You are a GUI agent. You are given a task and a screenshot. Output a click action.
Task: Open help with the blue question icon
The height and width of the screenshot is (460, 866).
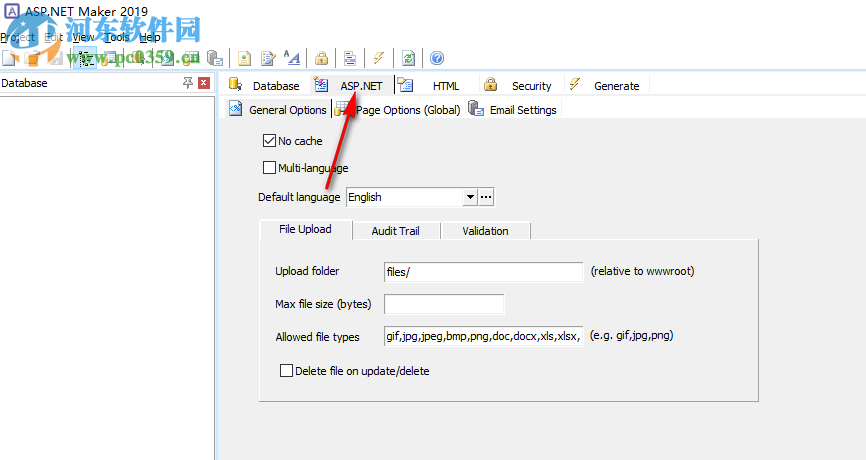coord(437,58)
